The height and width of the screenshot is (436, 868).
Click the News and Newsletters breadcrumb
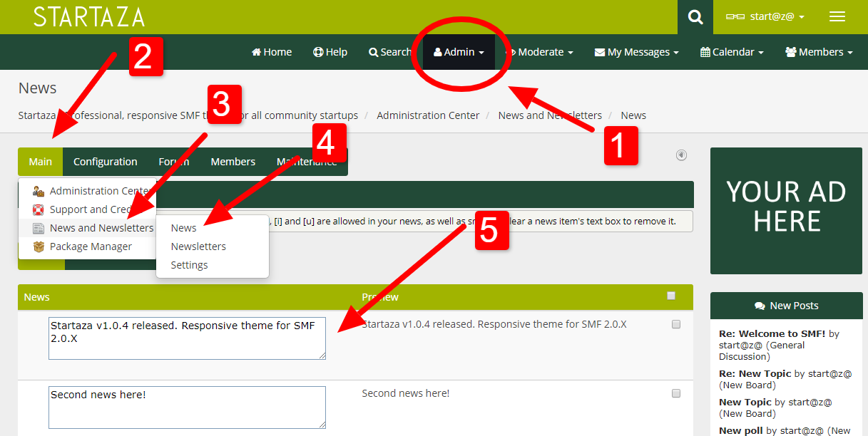tap(550, 115)
